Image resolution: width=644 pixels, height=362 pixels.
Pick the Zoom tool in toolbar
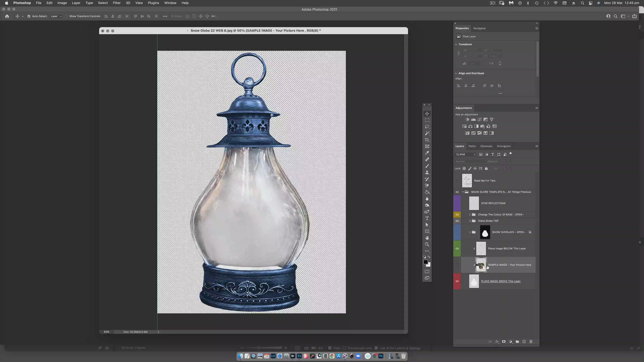(427, 244)
